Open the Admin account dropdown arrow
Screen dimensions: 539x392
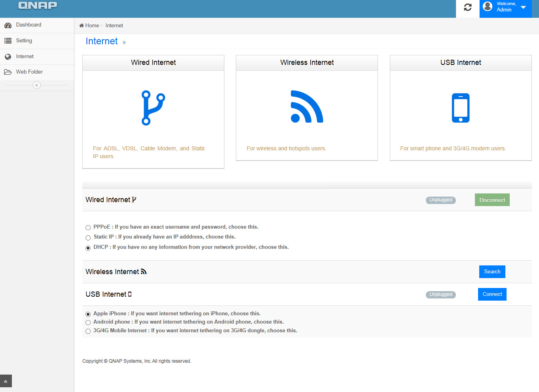(x=523, y=7)
